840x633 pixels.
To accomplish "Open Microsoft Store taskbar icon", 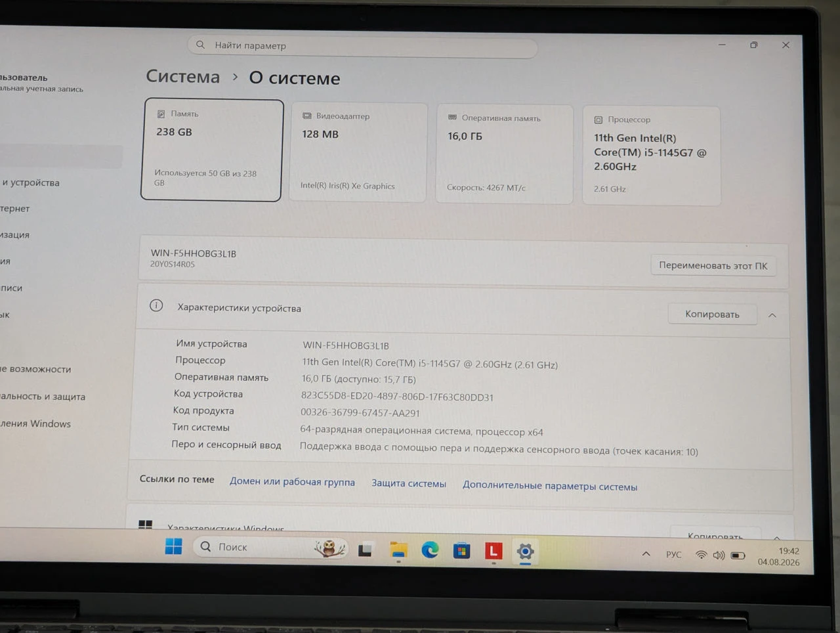I will 461,550.
